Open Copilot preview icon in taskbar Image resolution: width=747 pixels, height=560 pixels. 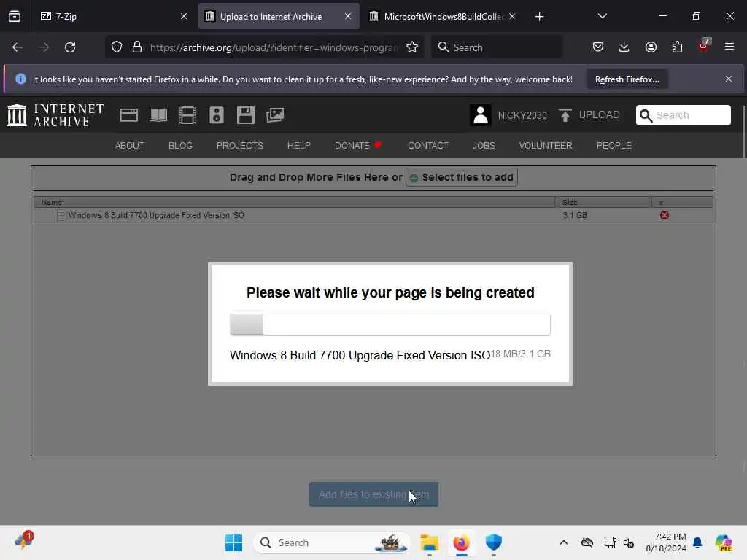(724, 542)
